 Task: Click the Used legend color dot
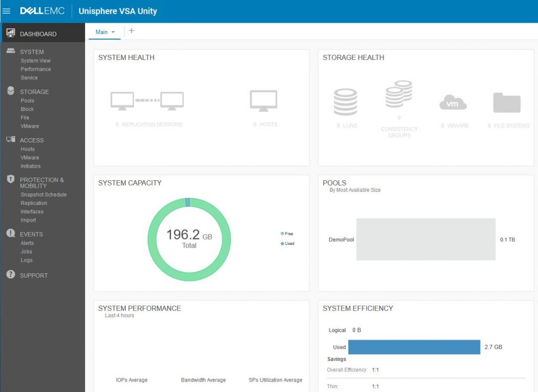point(282,243)
